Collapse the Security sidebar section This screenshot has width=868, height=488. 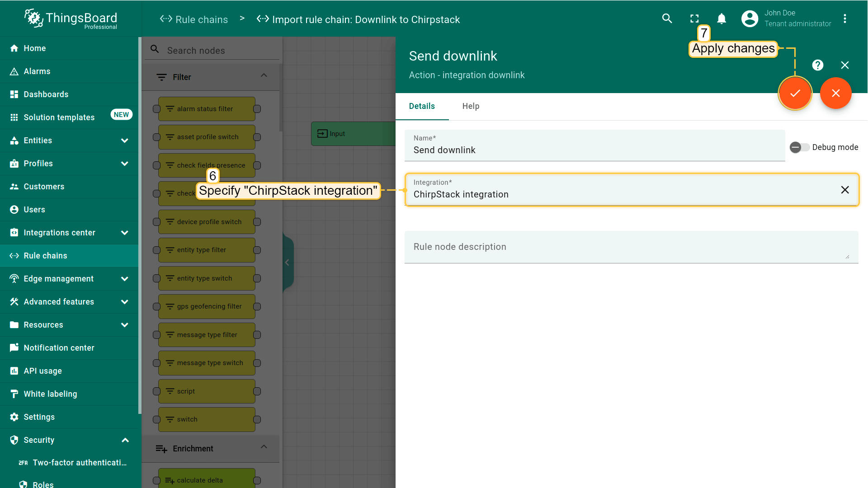tap(125, 440)
